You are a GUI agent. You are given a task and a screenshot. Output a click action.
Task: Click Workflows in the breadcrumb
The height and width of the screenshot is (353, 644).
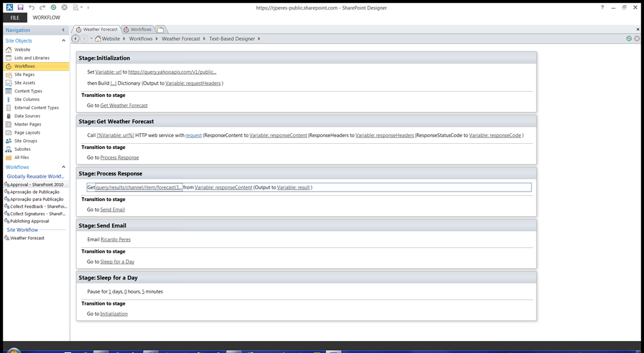(x=141, y=38)
